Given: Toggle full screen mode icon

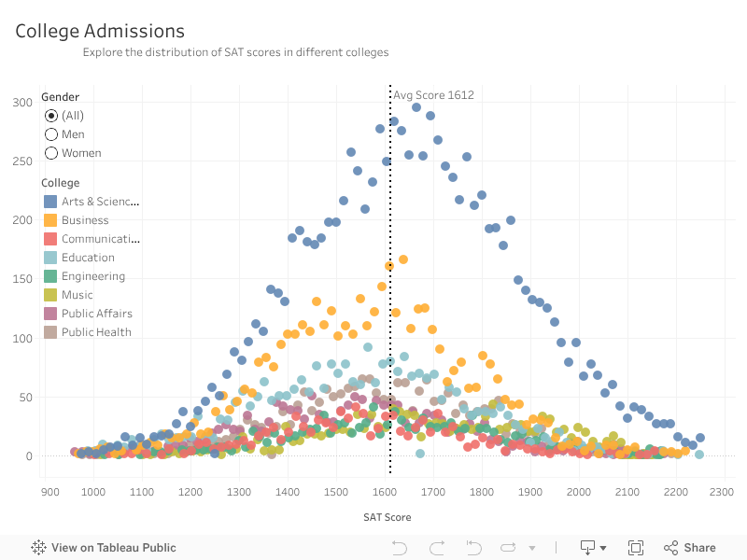Looking at the screenshot, I should click(x=636, y=547).
